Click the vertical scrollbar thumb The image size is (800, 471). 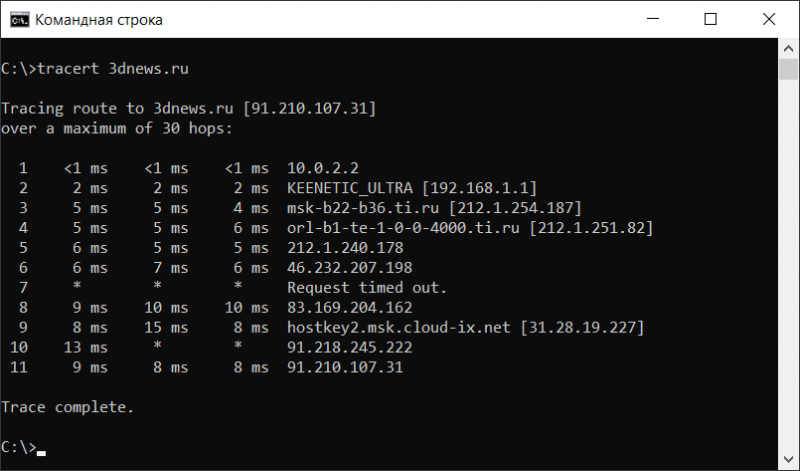(788, 69)
